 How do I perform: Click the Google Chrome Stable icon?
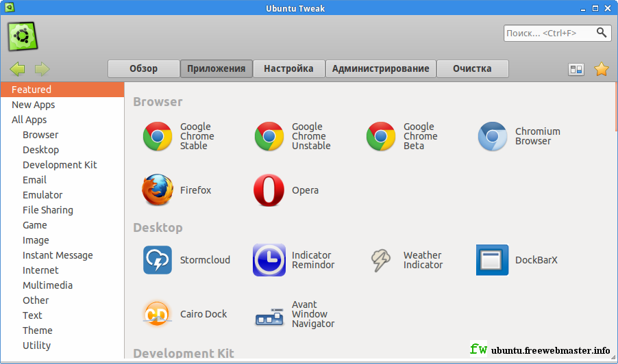(158, 136)
